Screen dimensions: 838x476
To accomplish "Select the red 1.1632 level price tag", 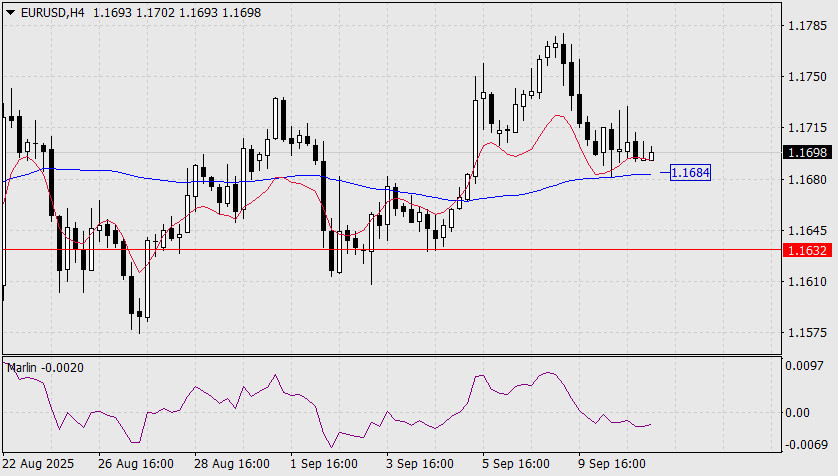I will tap(808, 250).
